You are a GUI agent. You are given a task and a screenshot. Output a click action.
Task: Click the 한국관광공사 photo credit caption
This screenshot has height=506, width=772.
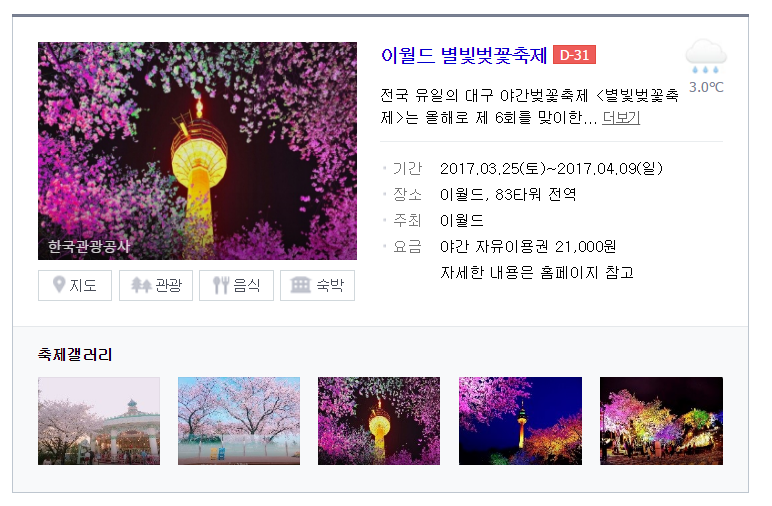(89, 246)
